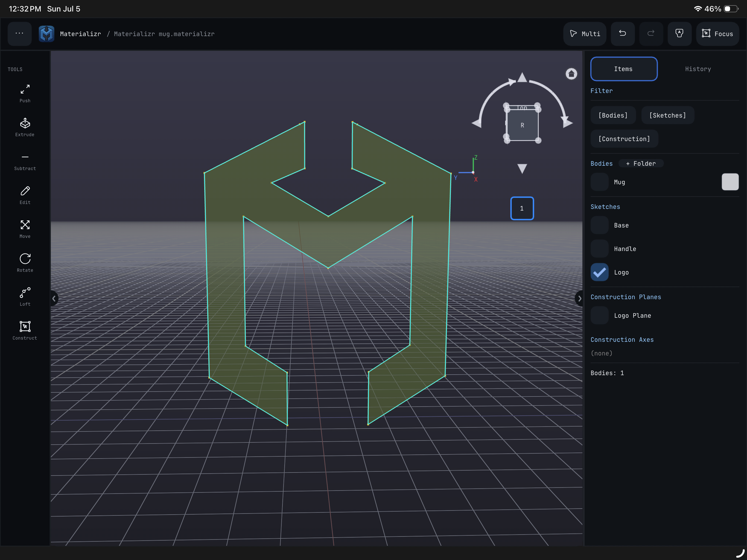Undo the last action
The width and height of the screenshot is (747, 560).
(x=622, y=33)
